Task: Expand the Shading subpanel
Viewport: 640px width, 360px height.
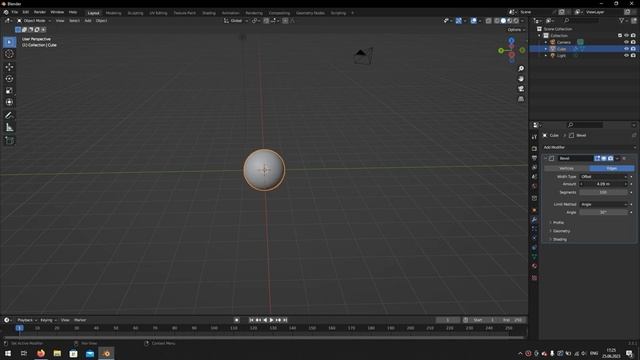Action: tap(559, 240)
